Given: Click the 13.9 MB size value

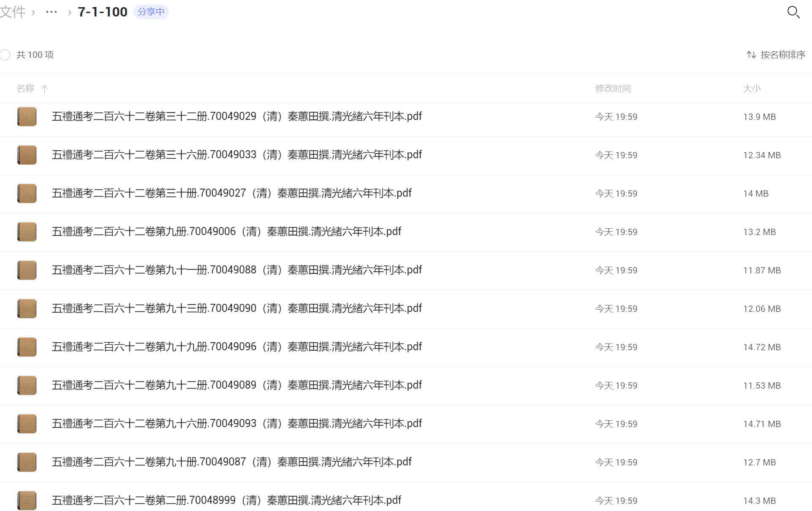Looking at the screenshot, I should click(760, 117).
